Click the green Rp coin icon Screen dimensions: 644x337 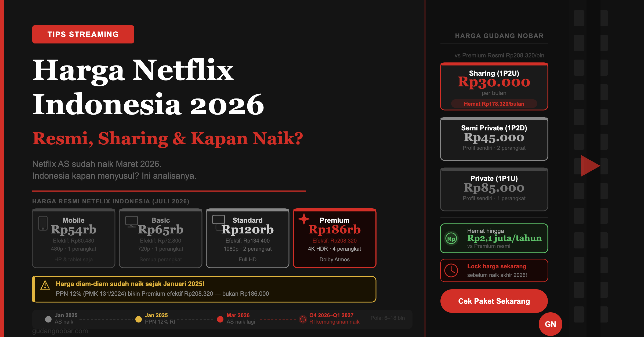click(x=451, y=239)
